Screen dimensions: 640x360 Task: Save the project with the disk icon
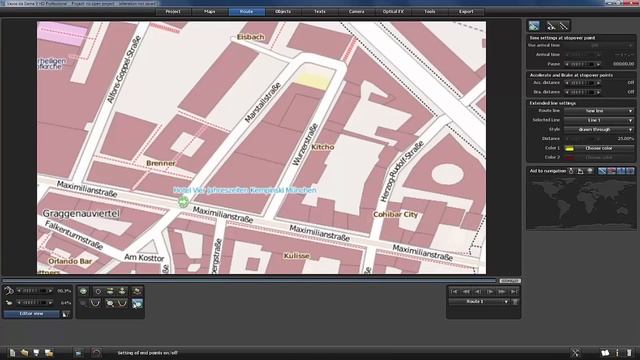coord(36,353)
